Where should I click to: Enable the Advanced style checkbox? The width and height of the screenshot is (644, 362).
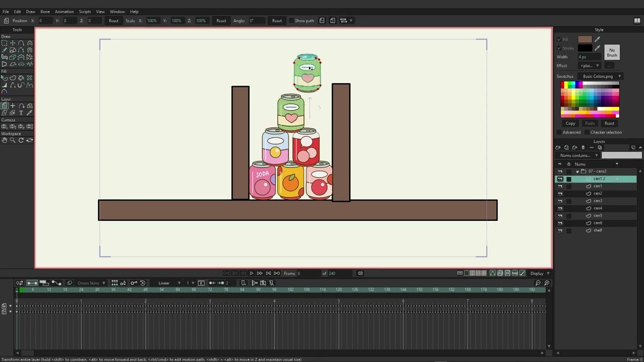tap(559, 132)
